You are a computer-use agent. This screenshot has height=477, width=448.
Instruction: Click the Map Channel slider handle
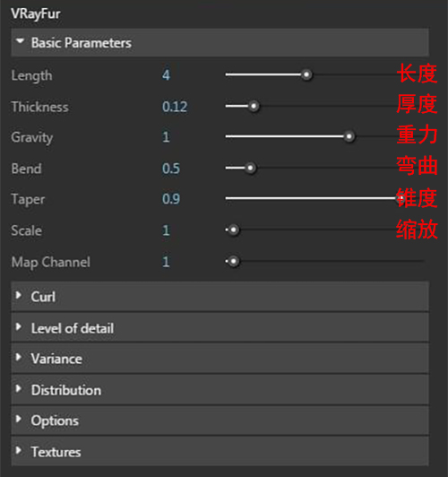pos(234,261)
